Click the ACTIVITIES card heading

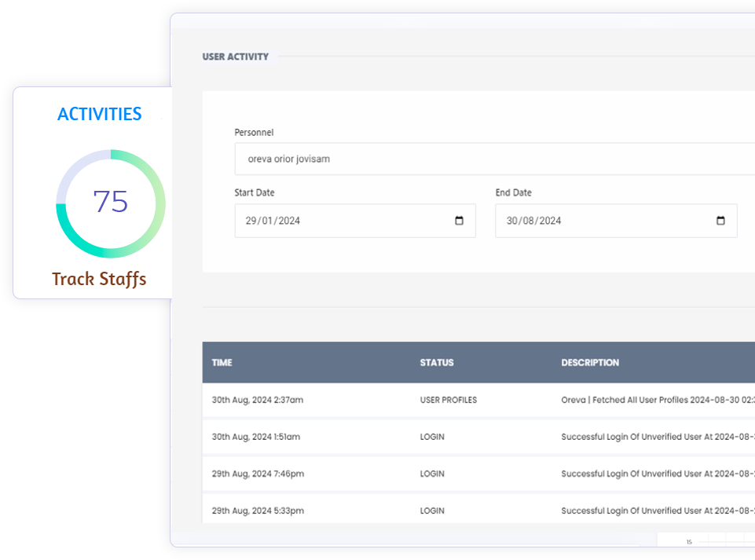(100, 114)
